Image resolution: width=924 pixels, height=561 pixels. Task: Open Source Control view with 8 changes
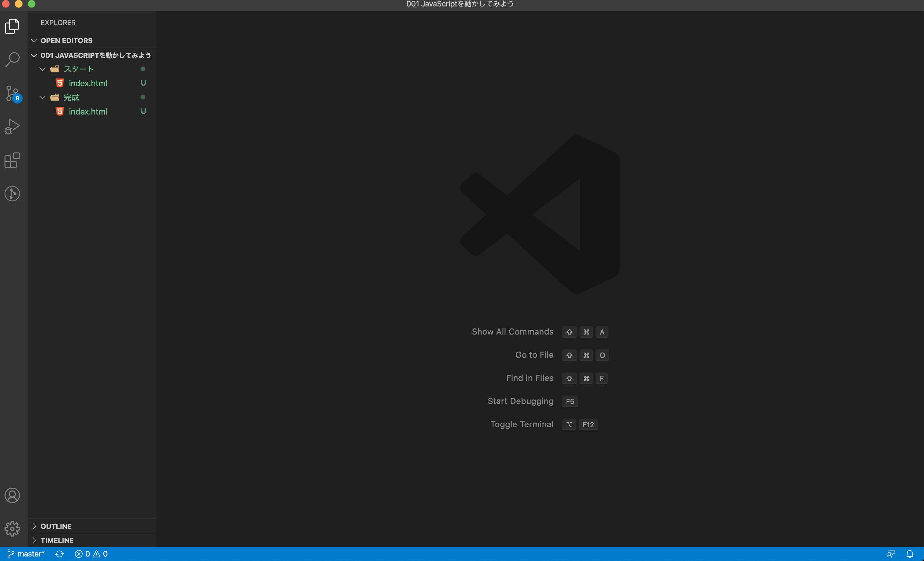(x=13, y=93)
